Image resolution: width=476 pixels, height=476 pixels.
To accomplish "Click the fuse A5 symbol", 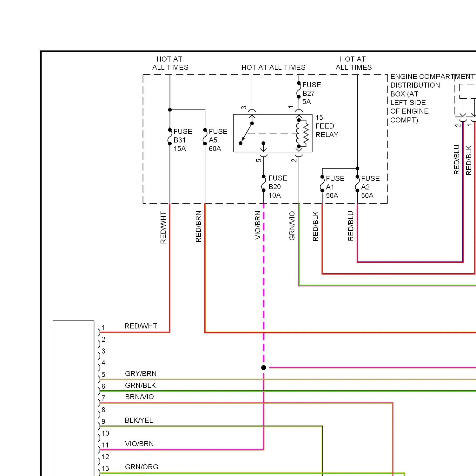I will click(205, 137).
